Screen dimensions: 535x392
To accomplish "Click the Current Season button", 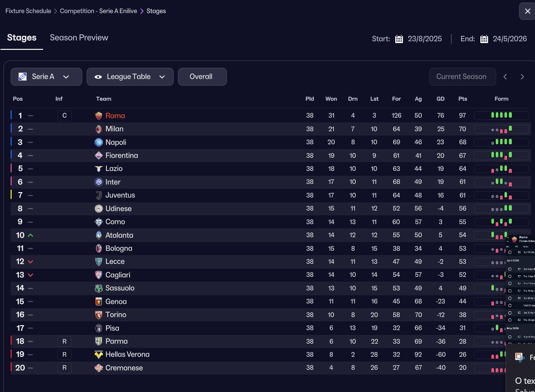I will pyautogui.click(x=462, y=76).
